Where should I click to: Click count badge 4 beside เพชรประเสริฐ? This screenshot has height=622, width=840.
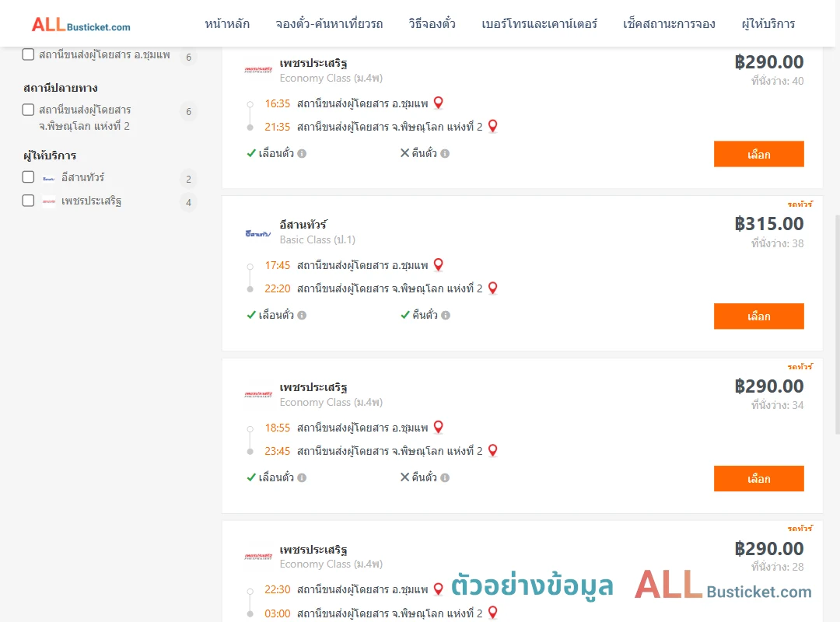tap(188, 202)
